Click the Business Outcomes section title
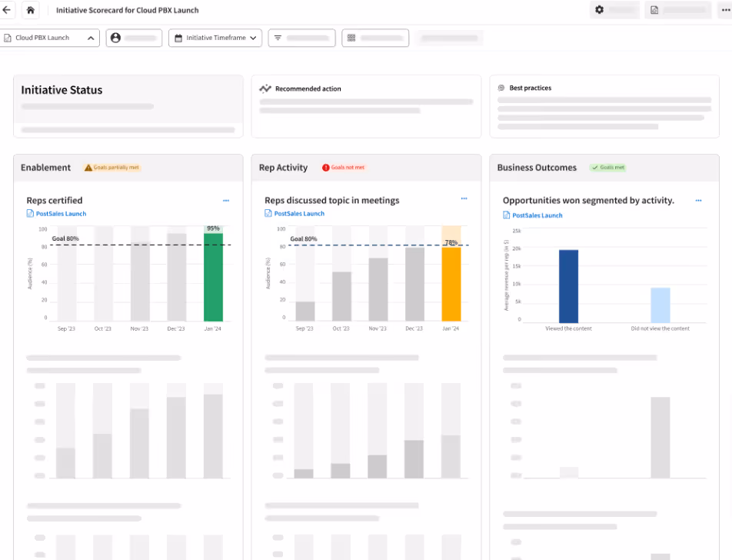 point(537,168)
